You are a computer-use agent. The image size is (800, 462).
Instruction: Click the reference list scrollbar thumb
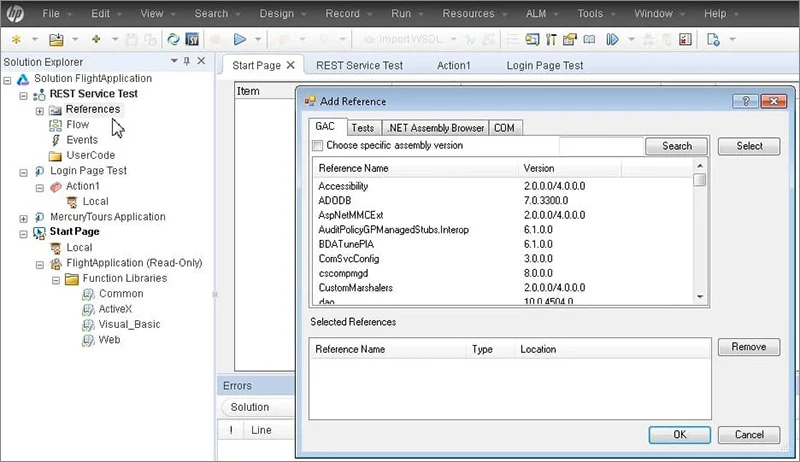(x=700, y=180)
